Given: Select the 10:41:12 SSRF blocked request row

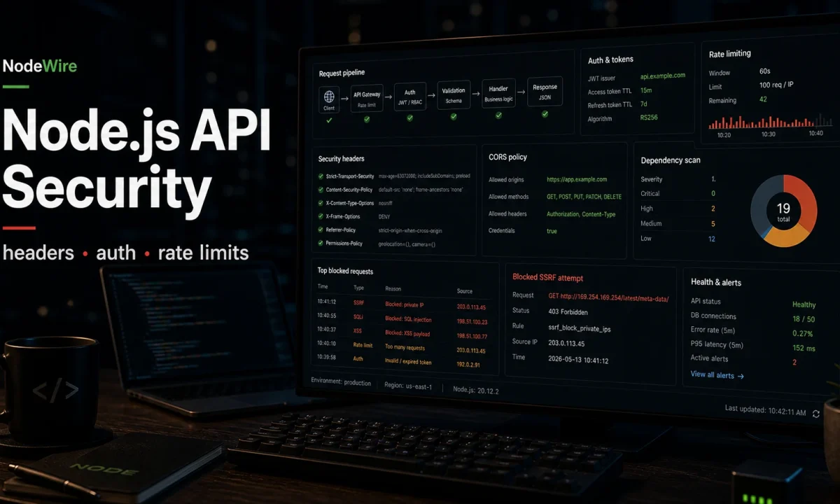Looking at the screenshot, I should (402, 304).
